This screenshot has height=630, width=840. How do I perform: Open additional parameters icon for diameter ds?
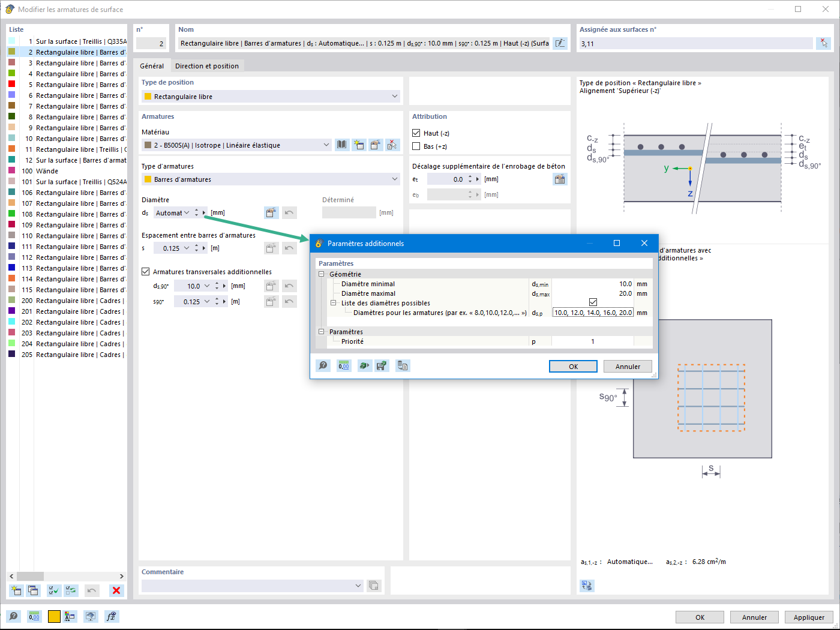tap(271, 212)
